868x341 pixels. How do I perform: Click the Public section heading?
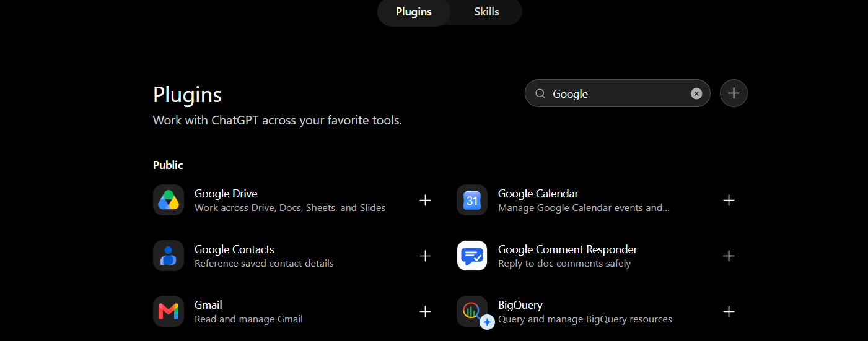(x=168, y=165)
